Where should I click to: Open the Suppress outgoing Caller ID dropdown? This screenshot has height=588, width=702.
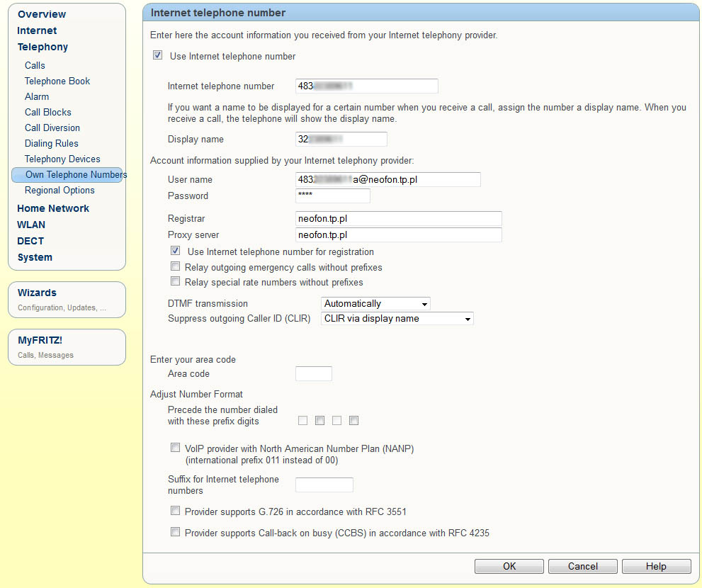pos(397,318)
